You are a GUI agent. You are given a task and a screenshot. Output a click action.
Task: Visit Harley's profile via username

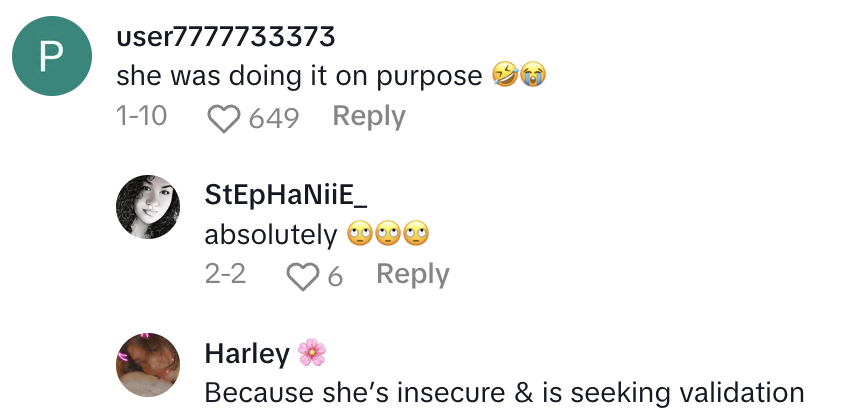pyautogui.click(x=247, y=353)
